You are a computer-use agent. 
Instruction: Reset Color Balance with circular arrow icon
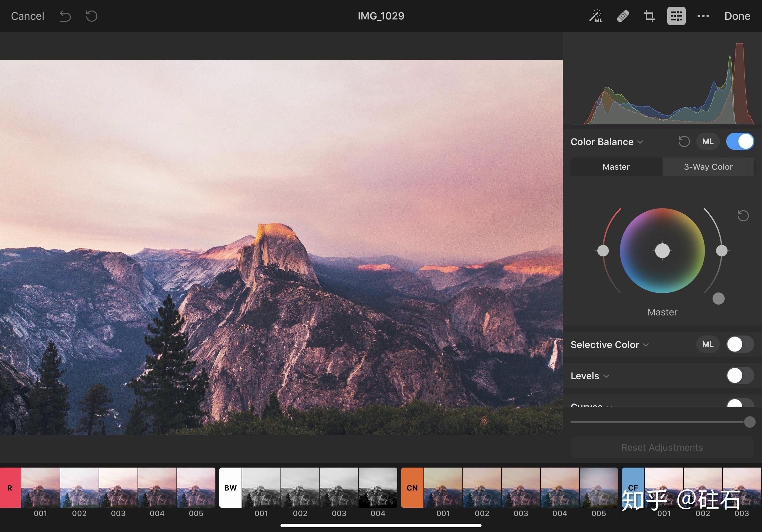(x=684, y=142)
